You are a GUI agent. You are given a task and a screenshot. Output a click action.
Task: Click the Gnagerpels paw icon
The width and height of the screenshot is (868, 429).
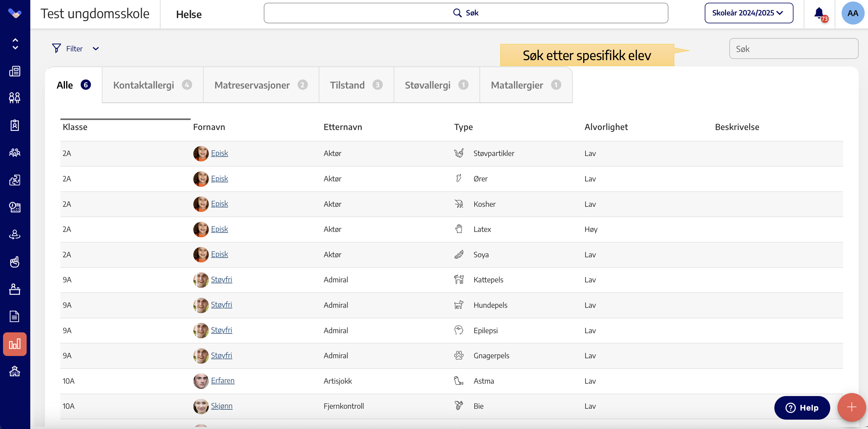458,355
